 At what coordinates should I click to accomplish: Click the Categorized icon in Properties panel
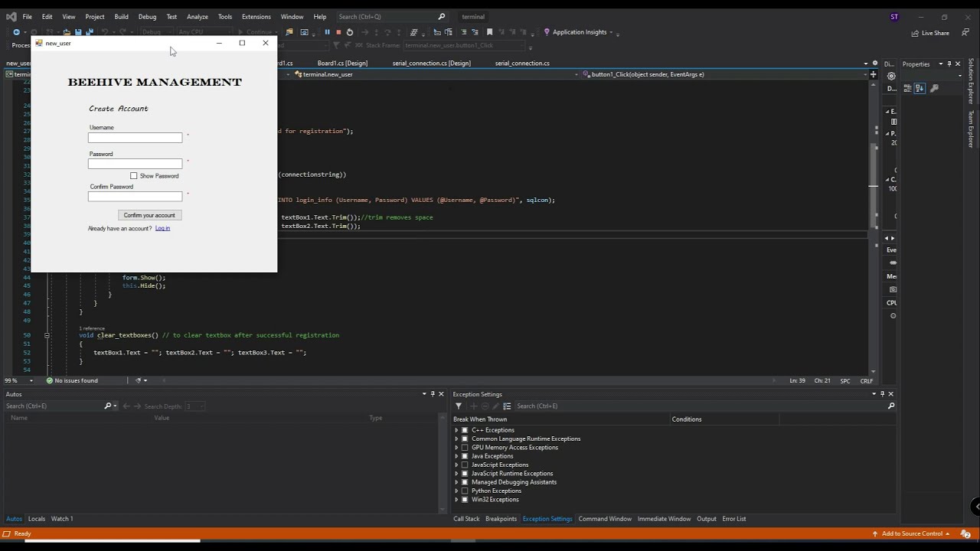pos(908,88)
